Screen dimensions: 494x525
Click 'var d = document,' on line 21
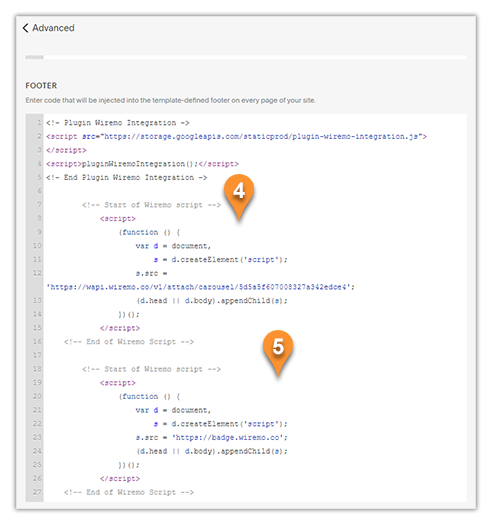click(x=173, y=410)
